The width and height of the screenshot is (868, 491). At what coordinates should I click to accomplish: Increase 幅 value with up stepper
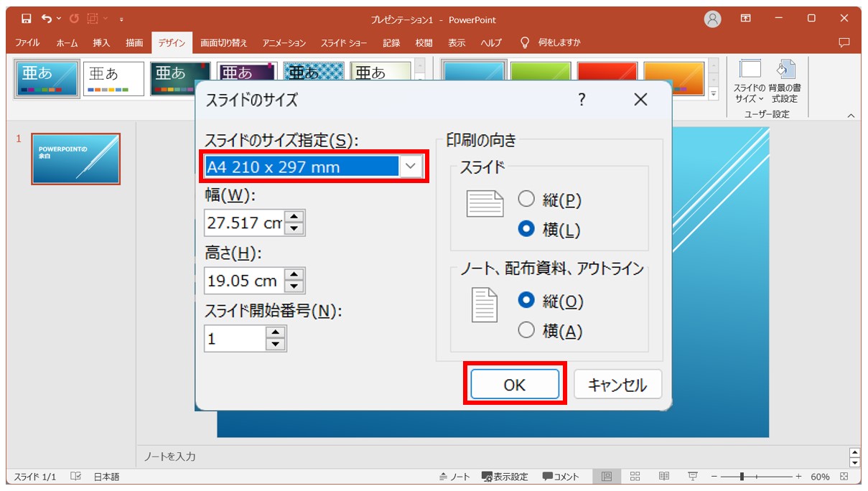[x=294, y=215]
